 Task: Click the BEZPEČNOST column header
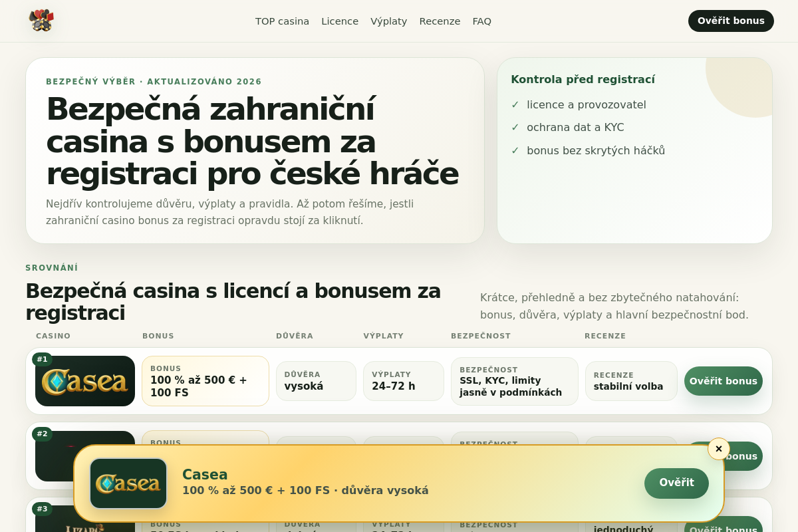click(481, 336)
